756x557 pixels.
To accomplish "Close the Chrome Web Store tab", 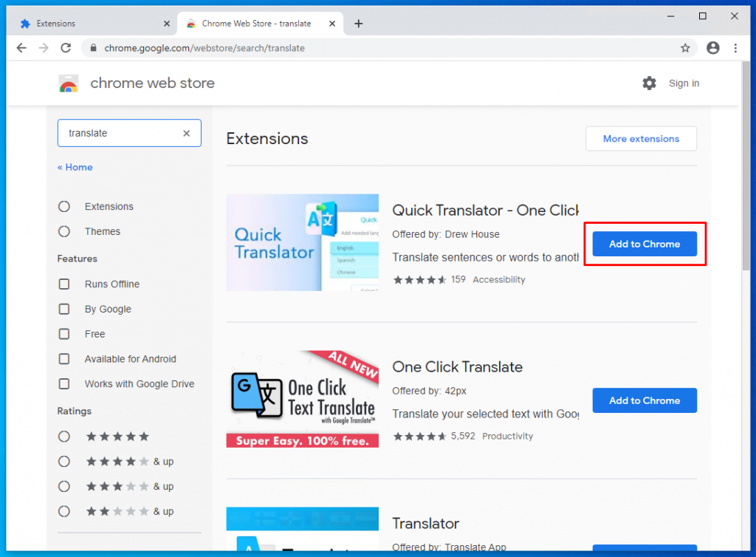I will [x=332, y=23].
